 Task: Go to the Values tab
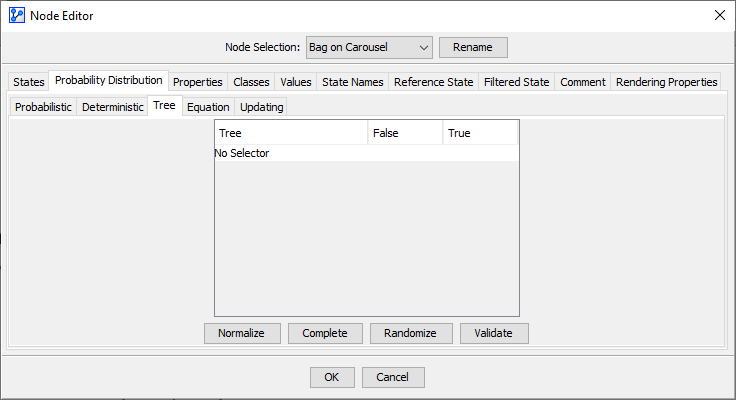296,82
